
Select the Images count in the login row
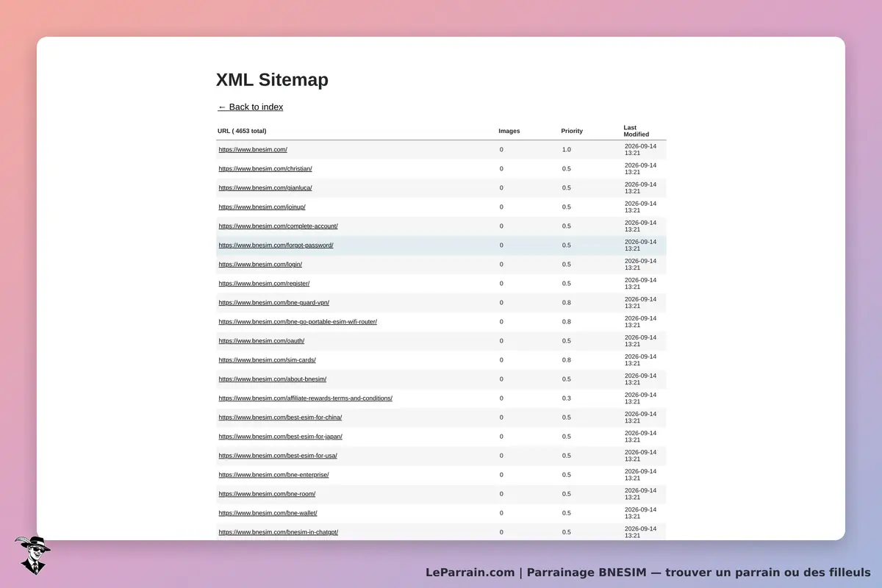pos(502,265)
